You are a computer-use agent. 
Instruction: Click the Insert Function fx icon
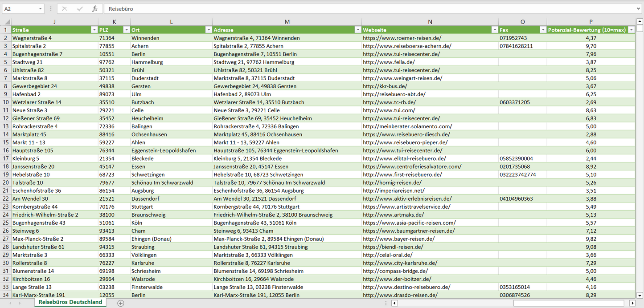94,9
